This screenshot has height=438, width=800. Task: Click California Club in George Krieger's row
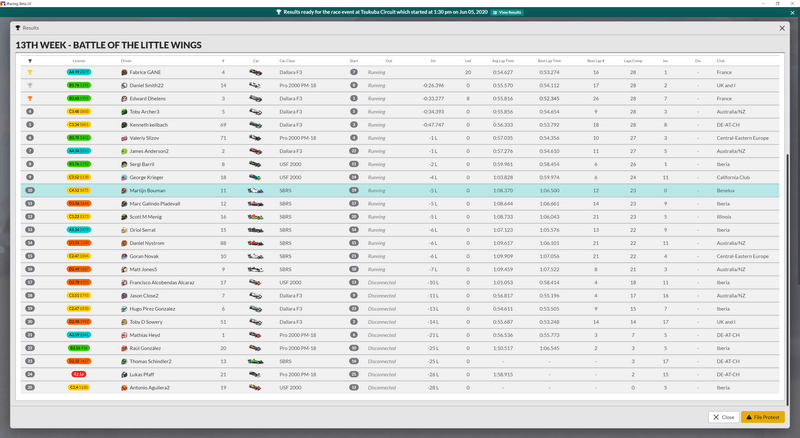pyautogui.click(x=733, y=177)
